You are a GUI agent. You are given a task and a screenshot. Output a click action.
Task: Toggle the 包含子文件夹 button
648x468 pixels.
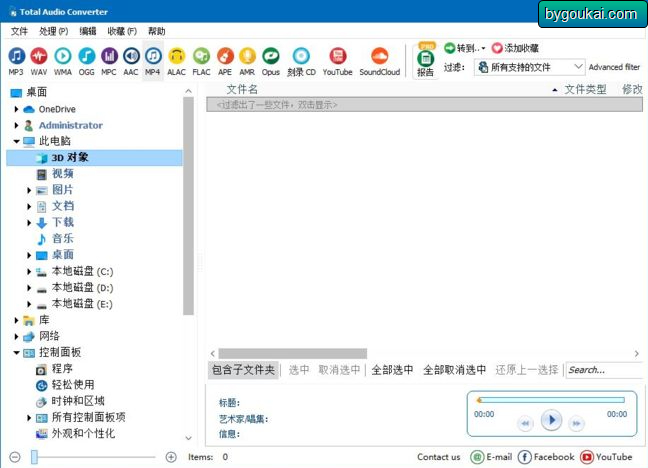(x=243, y=370)
